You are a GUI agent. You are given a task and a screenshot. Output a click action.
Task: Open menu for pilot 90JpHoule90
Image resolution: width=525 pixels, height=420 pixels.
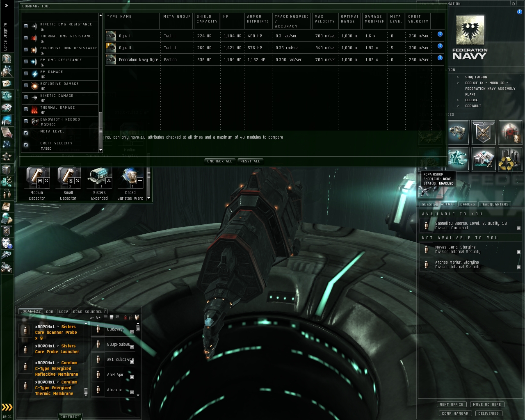[132, 347]
